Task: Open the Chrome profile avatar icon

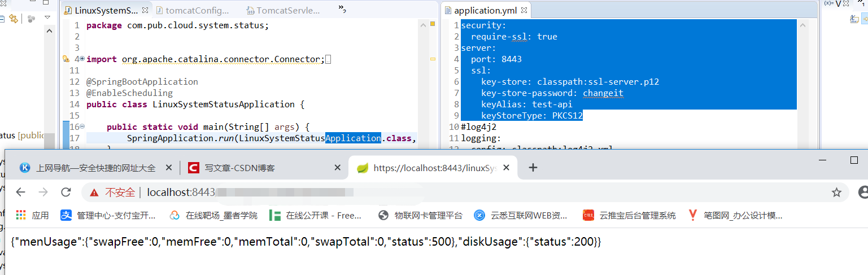Action: 862,193
